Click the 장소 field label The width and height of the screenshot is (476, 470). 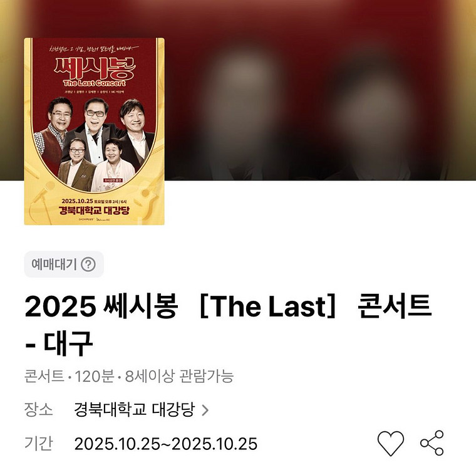39,410
